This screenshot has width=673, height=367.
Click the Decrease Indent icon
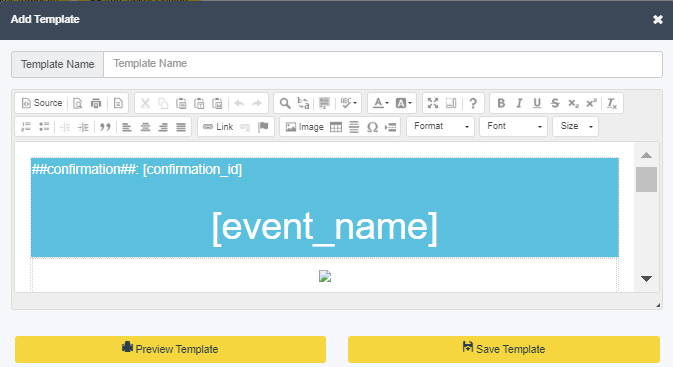click(x=65, y=127)
